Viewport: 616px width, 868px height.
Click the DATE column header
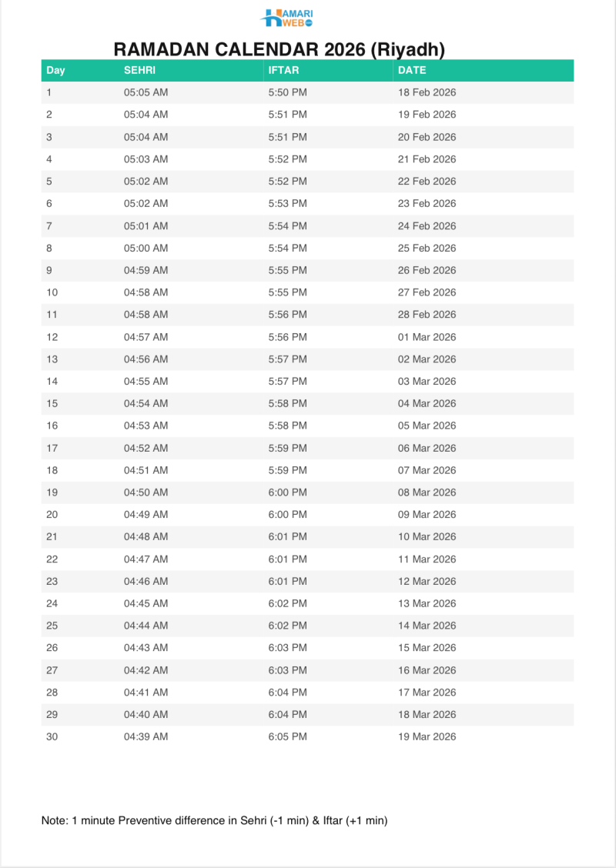coord(412,70)
